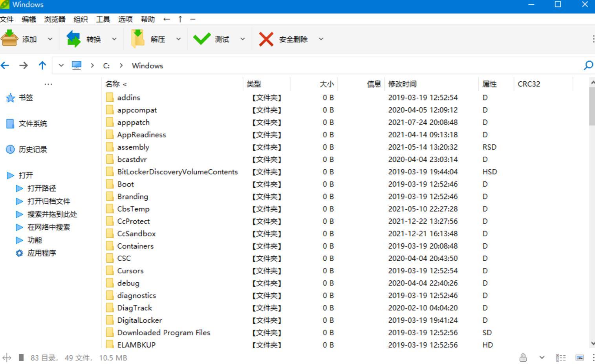
Task: Open the Organize (组织) menu
Action: 81,19
